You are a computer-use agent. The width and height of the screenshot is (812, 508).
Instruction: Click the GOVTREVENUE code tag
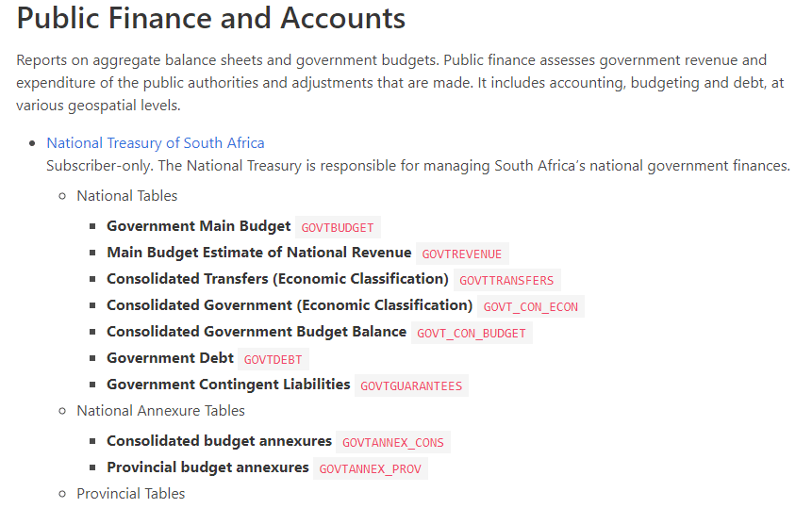pos(462,254)
